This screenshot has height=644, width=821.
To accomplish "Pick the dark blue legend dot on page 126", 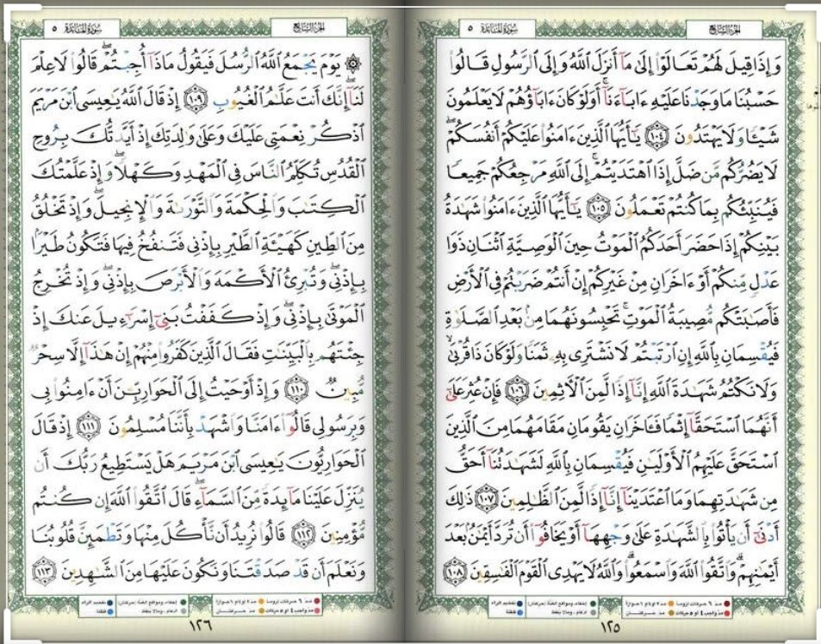I will point(109,603).
